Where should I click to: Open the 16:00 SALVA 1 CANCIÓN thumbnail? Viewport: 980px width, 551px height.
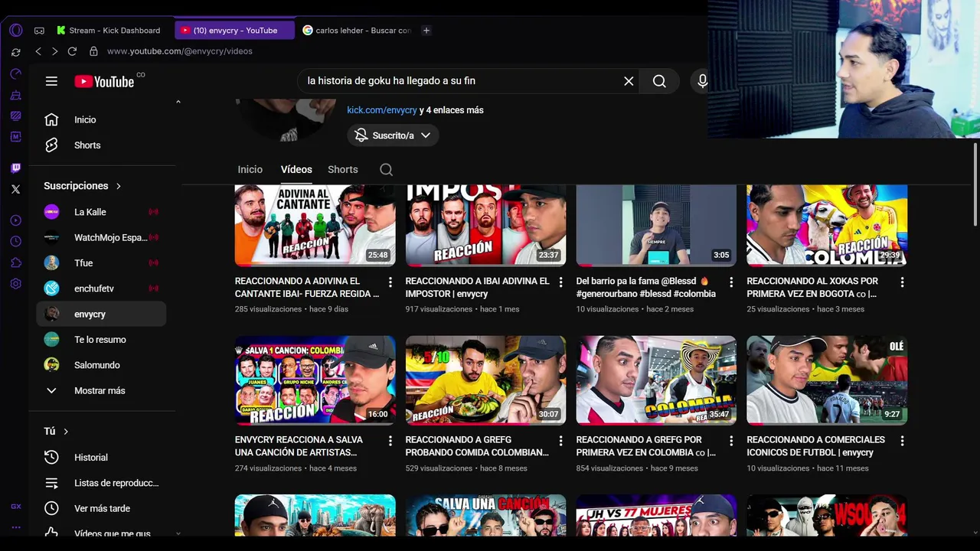tap(315, 380)
